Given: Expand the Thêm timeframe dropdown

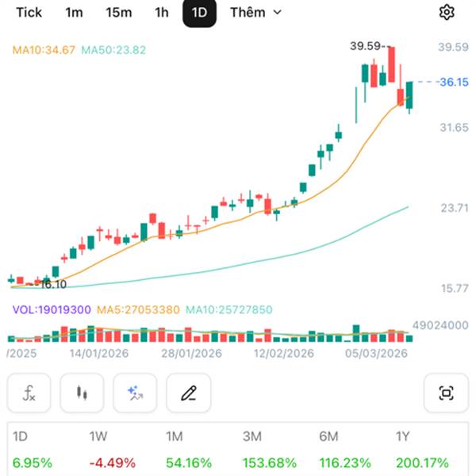Looking at the screenshot, I should tap(255, 13).
